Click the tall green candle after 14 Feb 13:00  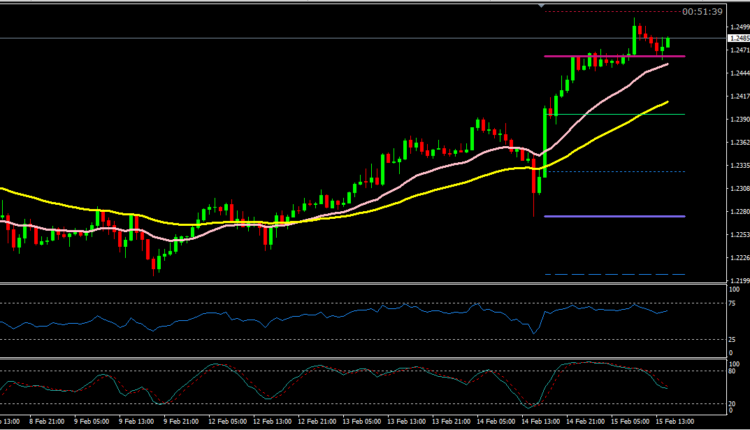(546, 128)
